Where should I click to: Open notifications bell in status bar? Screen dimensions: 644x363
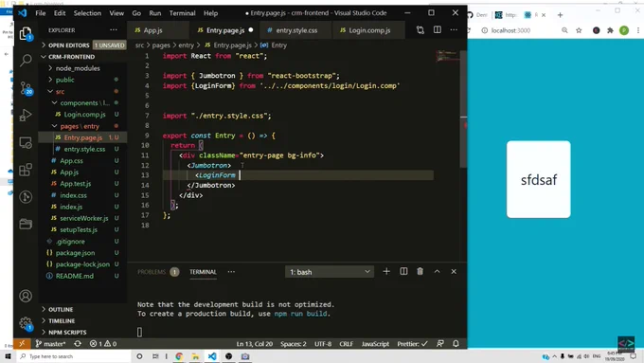point(456,344)
